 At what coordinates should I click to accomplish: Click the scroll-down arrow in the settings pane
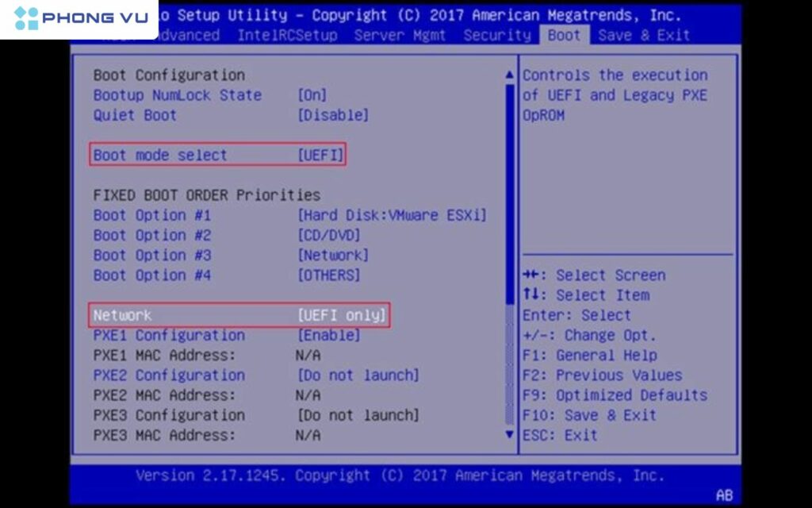[508, 435]
